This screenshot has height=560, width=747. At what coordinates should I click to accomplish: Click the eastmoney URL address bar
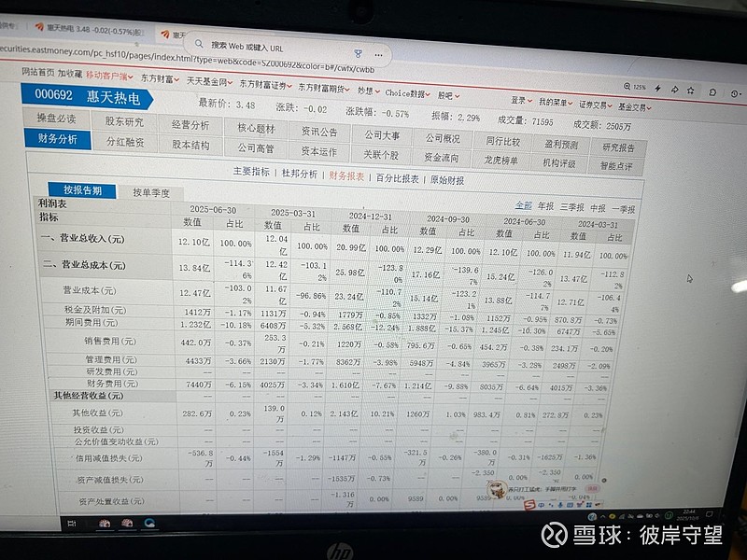tap(186, 59)
